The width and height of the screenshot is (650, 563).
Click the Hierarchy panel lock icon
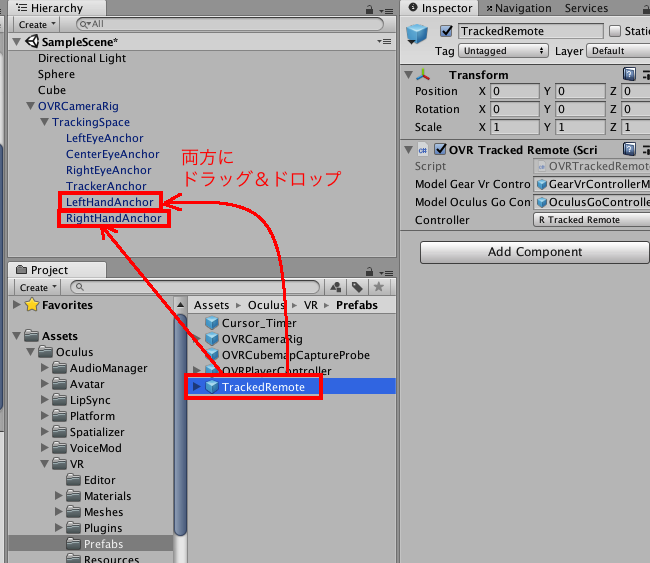click(x=369, y=10)
